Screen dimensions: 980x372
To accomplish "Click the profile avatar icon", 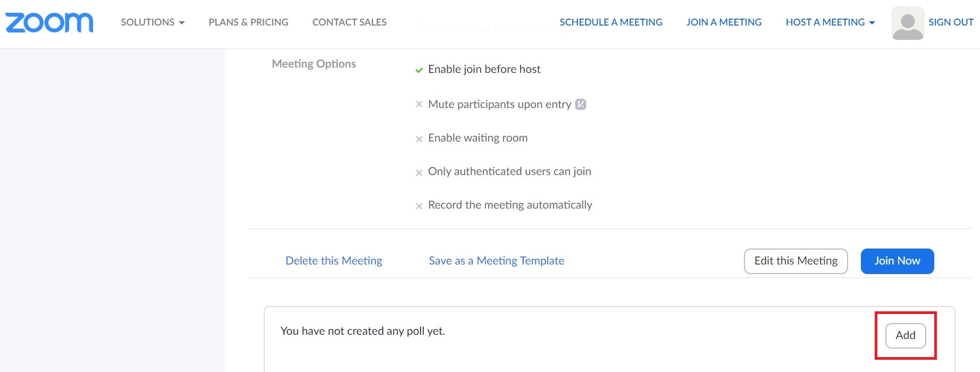I will coord(907,23).
